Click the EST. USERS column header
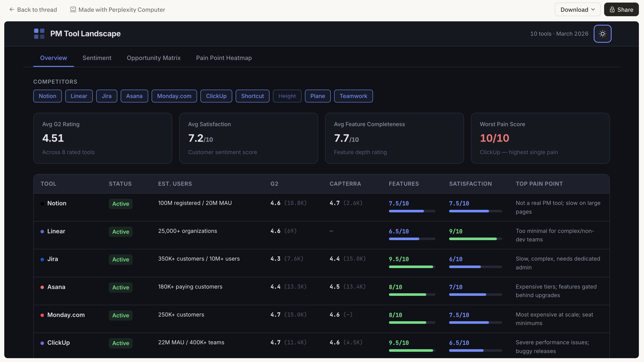The image size is (644, 362). tap(175, 184)
